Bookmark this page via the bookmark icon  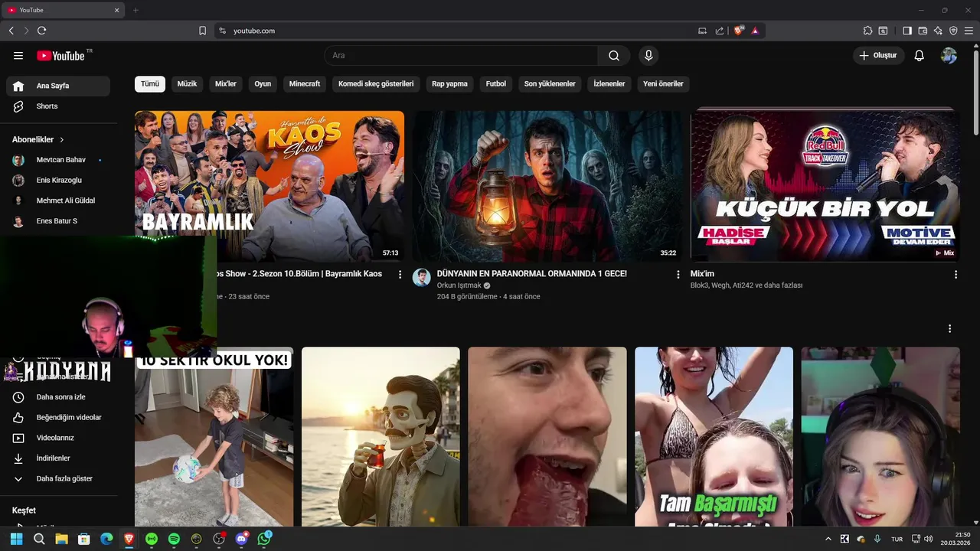(202, 31)
